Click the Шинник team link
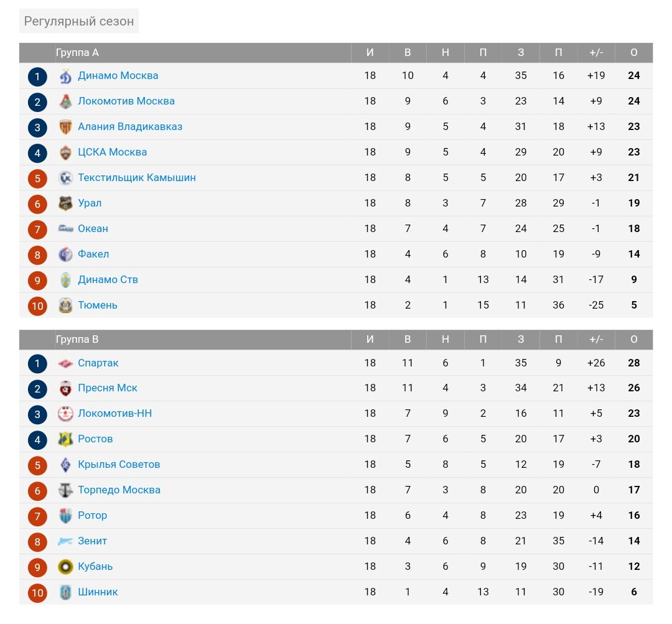Viewport: 672px width, 624px height. tap(98, 592)
